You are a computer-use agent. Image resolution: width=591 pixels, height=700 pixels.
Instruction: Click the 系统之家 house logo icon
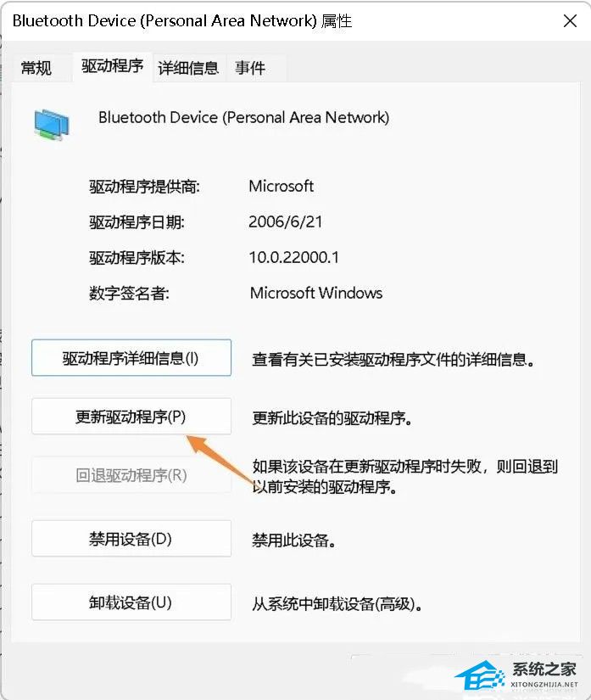[481, 675]
